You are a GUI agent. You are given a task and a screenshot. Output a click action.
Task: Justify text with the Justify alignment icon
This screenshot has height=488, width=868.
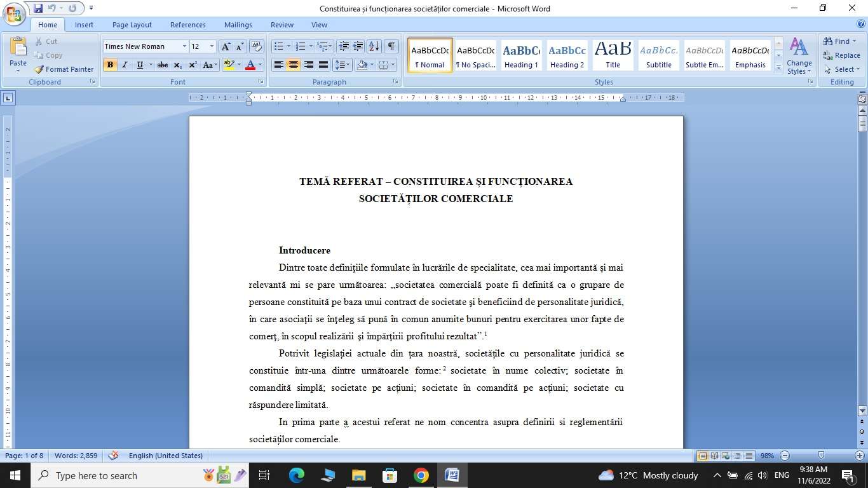point(323,65)
